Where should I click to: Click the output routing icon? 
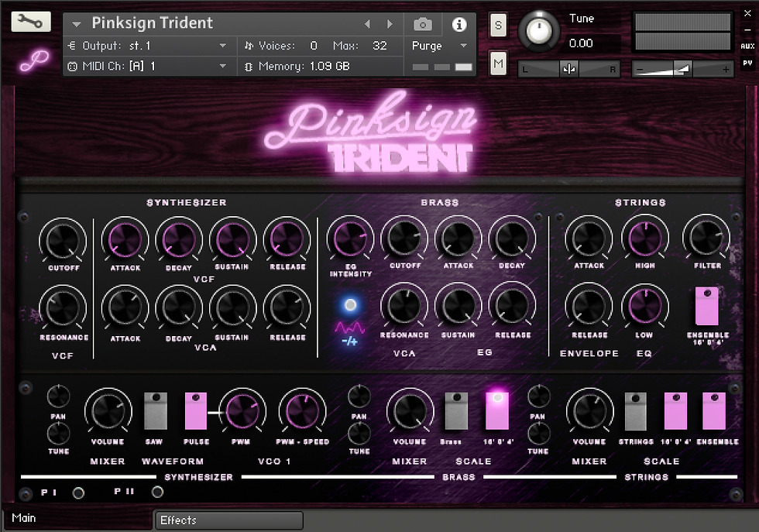click(x=72, y=46)
